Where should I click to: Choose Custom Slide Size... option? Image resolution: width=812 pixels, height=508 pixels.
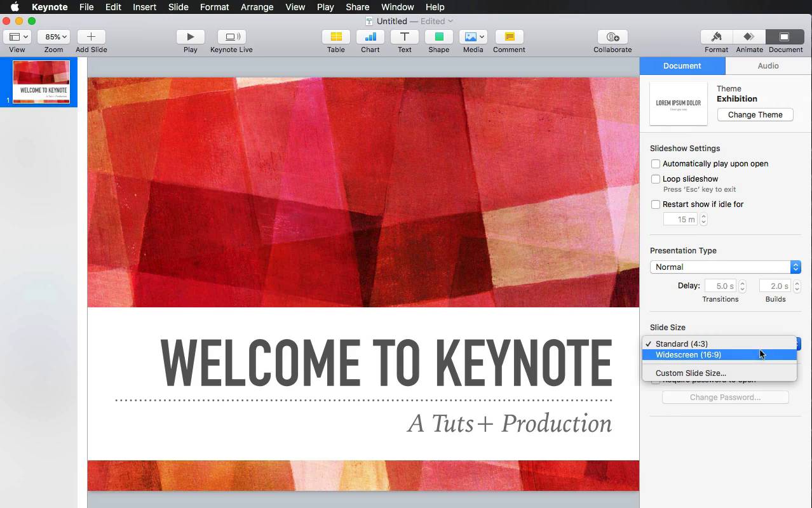tap(719, 373)
